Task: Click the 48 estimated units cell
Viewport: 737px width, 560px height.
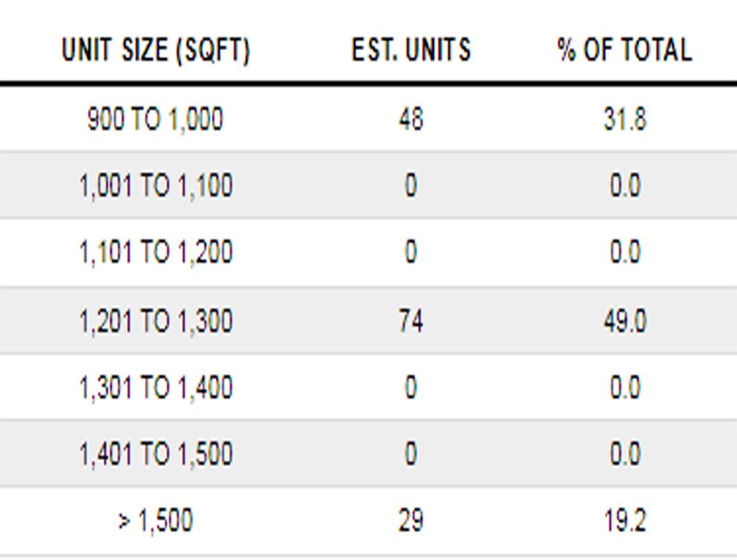Action: pyautogui.click(x=411, y=119)
